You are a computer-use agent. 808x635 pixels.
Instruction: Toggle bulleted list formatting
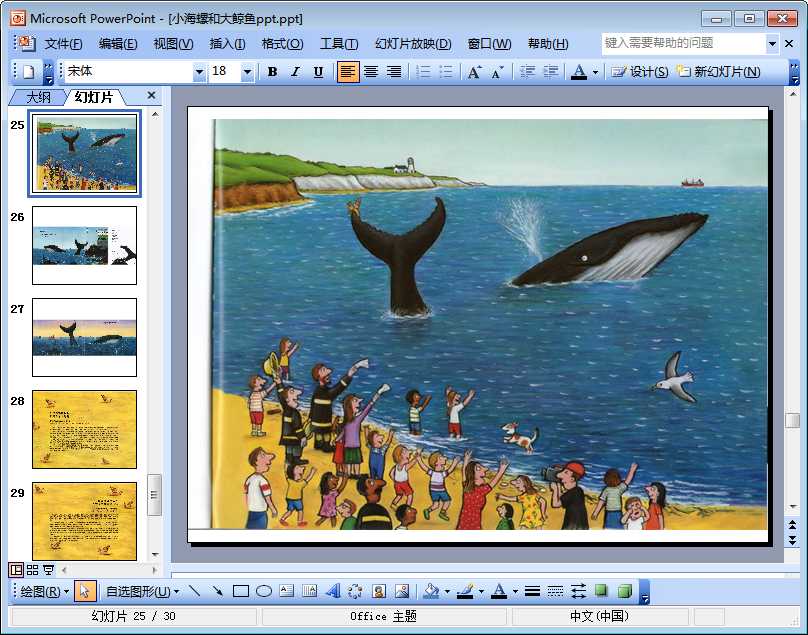click(446, 72)
